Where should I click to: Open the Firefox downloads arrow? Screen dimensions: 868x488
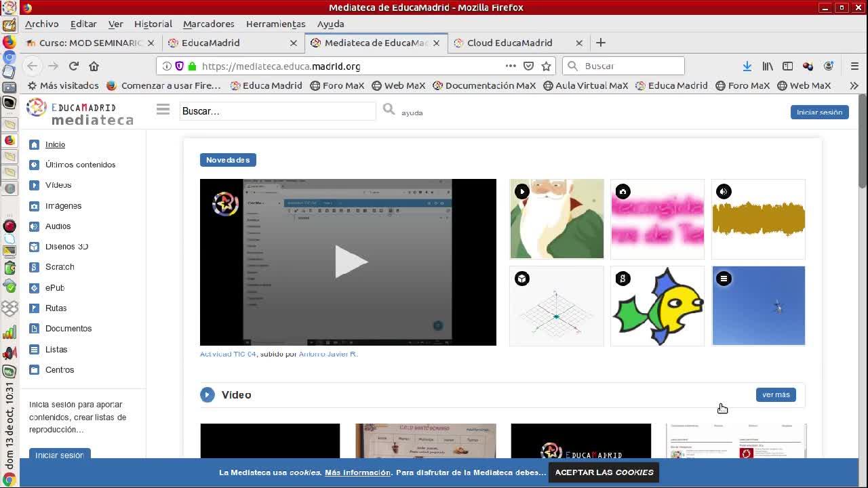[x=747, y=66]
